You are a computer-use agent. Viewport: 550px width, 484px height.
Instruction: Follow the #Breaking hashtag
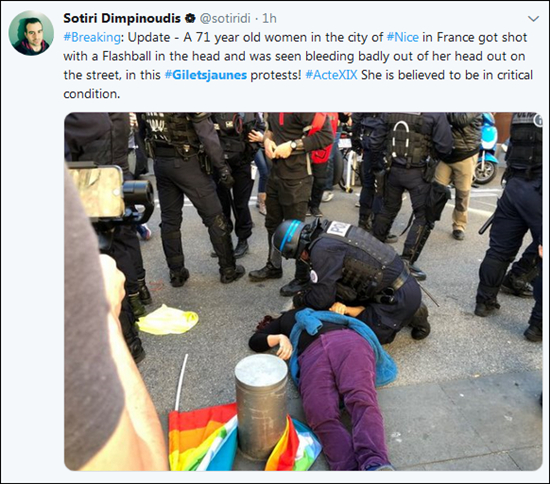click(92, 38)
